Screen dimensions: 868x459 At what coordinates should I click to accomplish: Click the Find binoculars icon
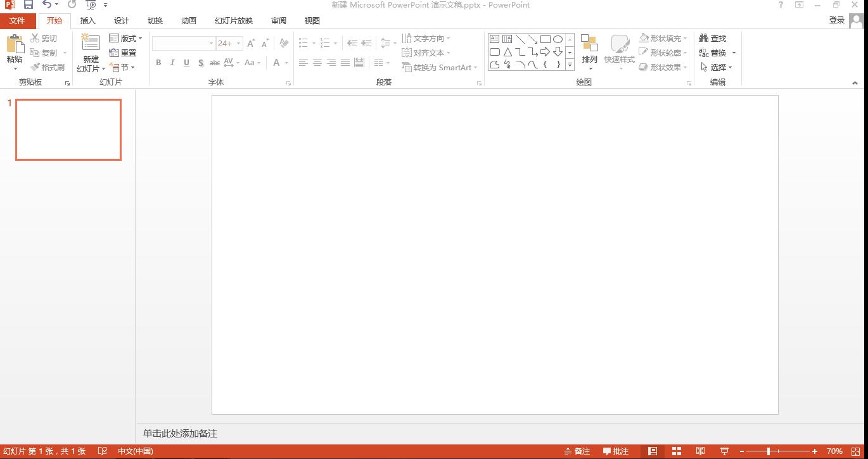pyautogui.click(x=704, y=38)
